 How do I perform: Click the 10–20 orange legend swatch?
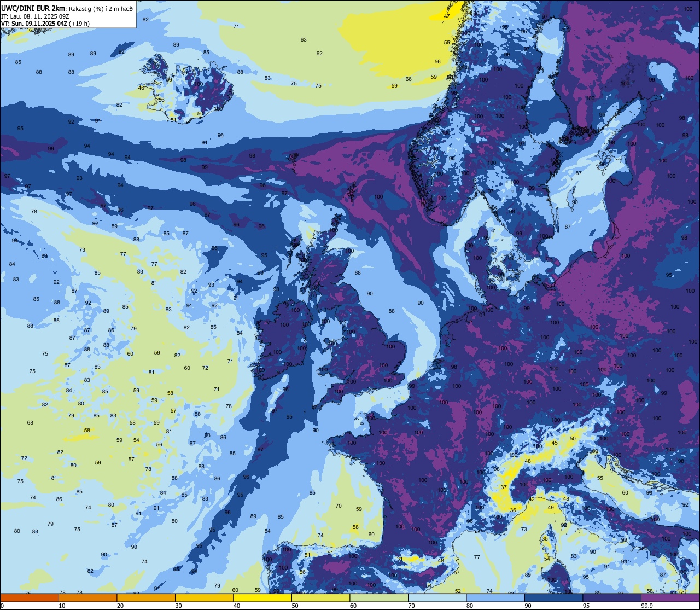(x=87, y=597)
